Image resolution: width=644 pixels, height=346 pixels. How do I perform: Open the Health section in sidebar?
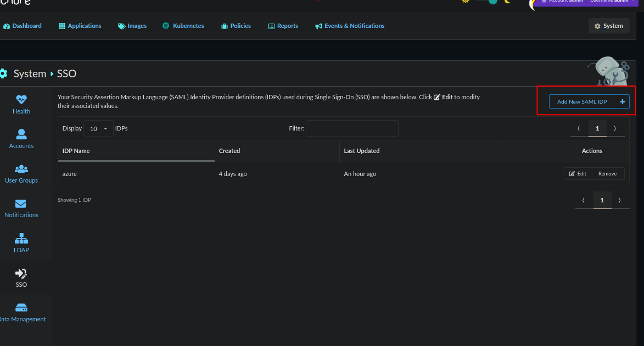click(x=21, y=104)
